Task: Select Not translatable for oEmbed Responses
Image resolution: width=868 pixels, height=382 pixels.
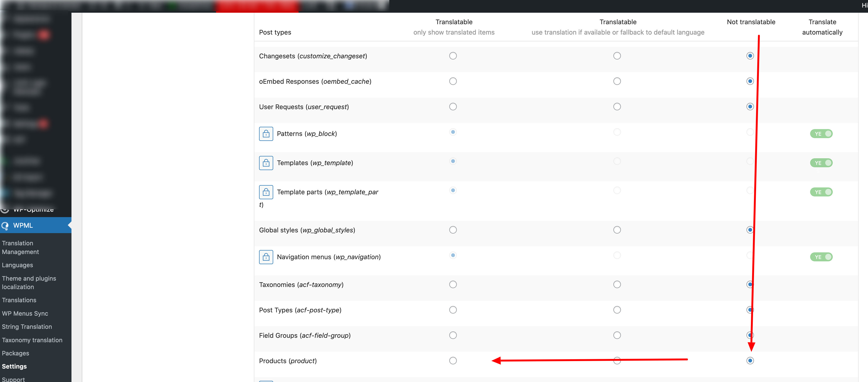Action: click(750, 81)
